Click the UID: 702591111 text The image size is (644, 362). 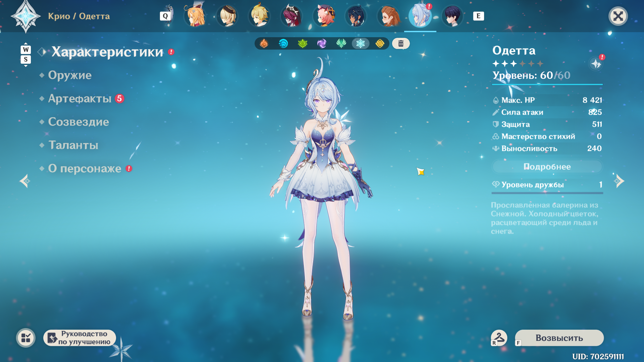(x=598, y=356)
